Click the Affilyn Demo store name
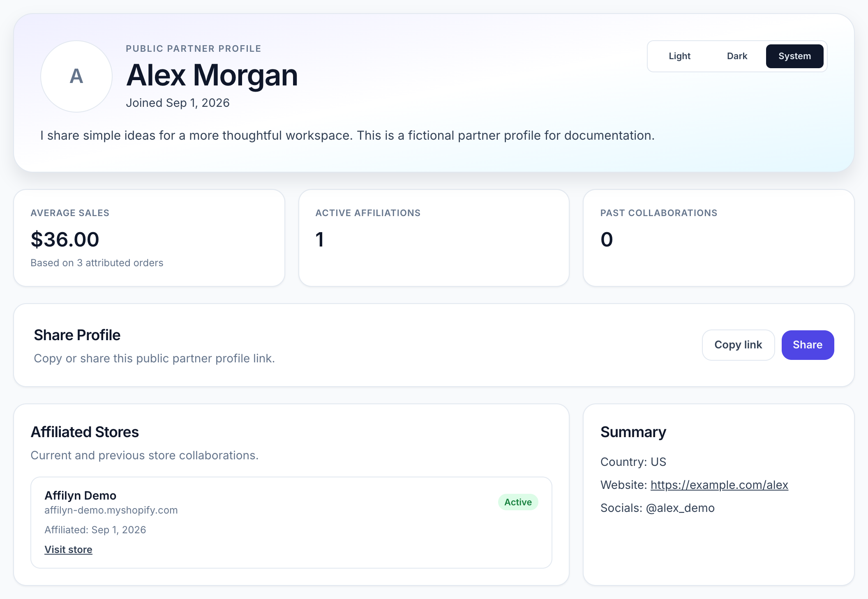The image size is (868, 599). [x=81, y=495]
